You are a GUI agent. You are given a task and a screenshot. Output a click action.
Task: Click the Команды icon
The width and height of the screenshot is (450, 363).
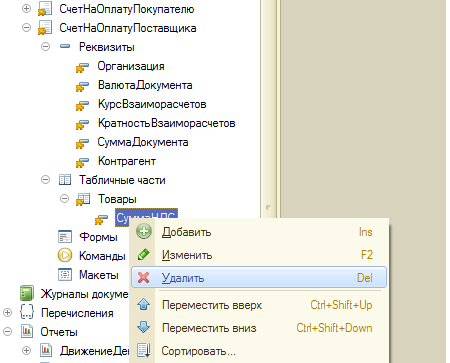pyautogui.click(x=65, y=256)
